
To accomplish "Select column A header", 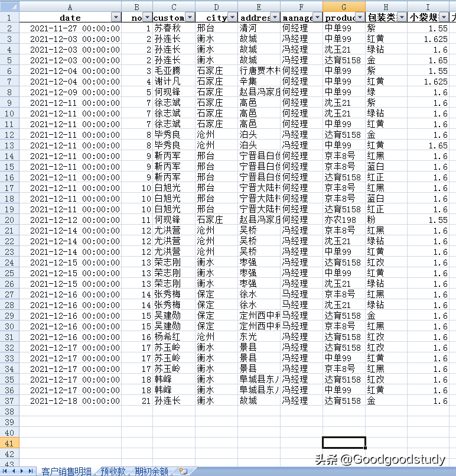I will click(x=70, y=7).
